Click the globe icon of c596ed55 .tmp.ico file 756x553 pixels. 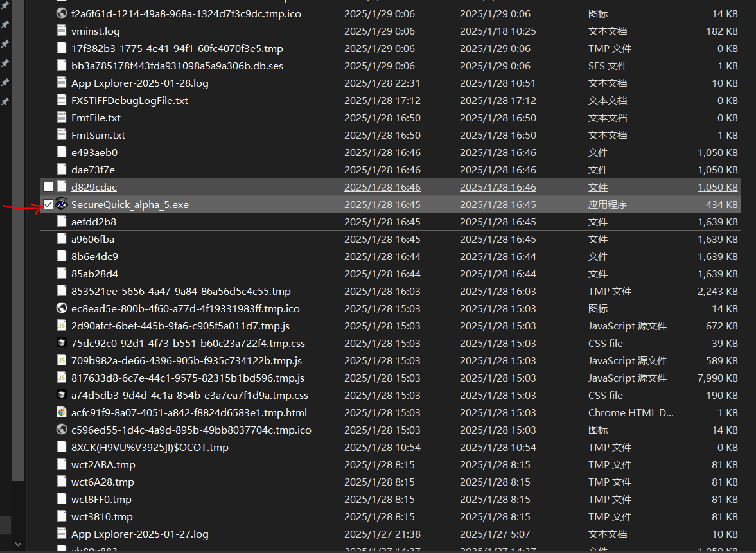pos(62,430)
